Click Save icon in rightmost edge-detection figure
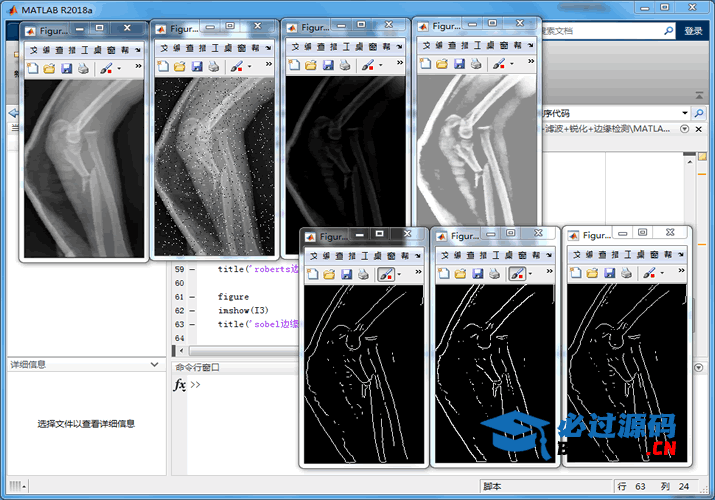The image size is (715, 500). (608, 273)
